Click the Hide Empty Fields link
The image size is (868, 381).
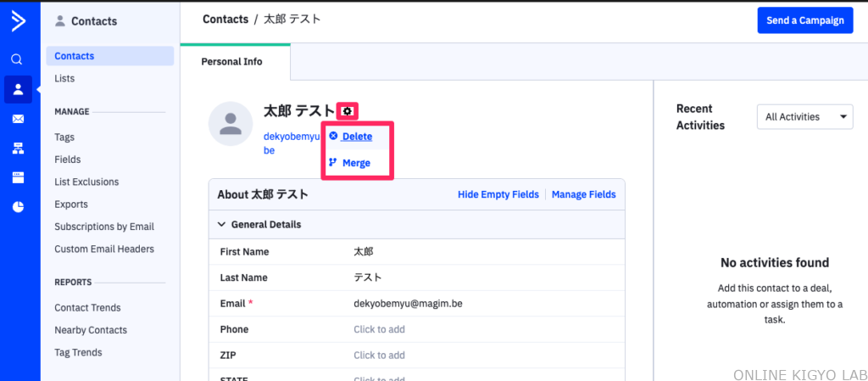(498, 194)
